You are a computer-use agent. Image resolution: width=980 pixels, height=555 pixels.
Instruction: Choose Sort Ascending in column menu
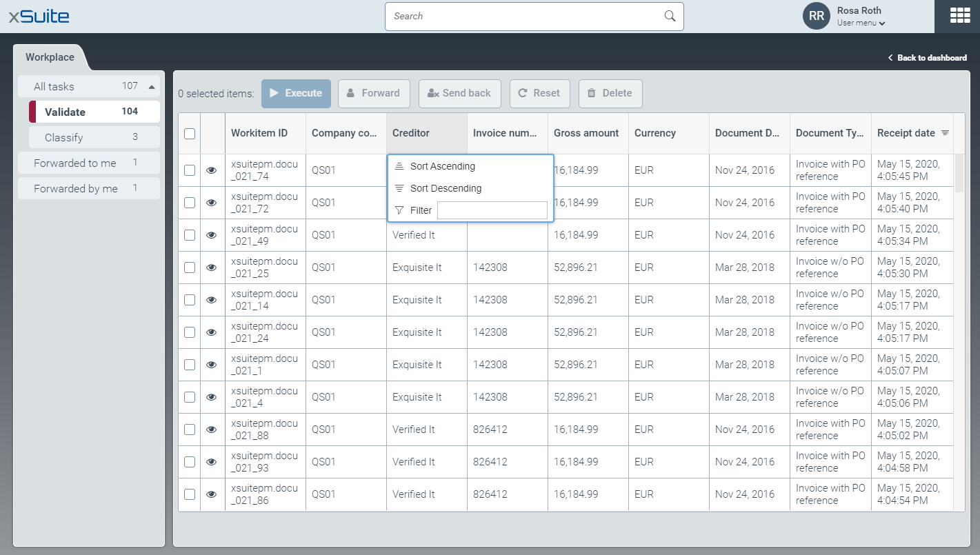[x=442, y=166]
